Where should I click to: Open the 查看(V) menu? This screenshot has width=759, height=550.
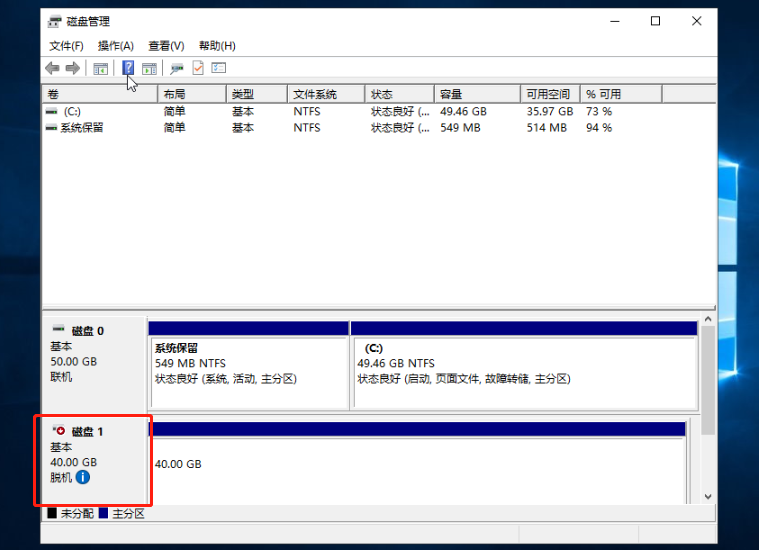point(166,46)
